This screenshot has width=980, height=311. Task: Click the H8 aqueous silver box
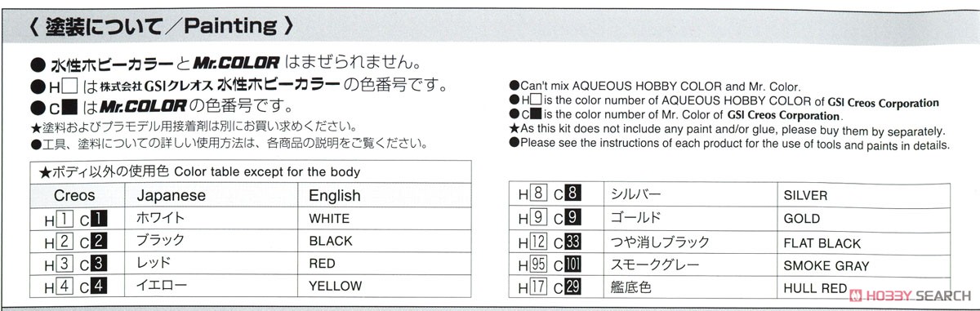537,194
